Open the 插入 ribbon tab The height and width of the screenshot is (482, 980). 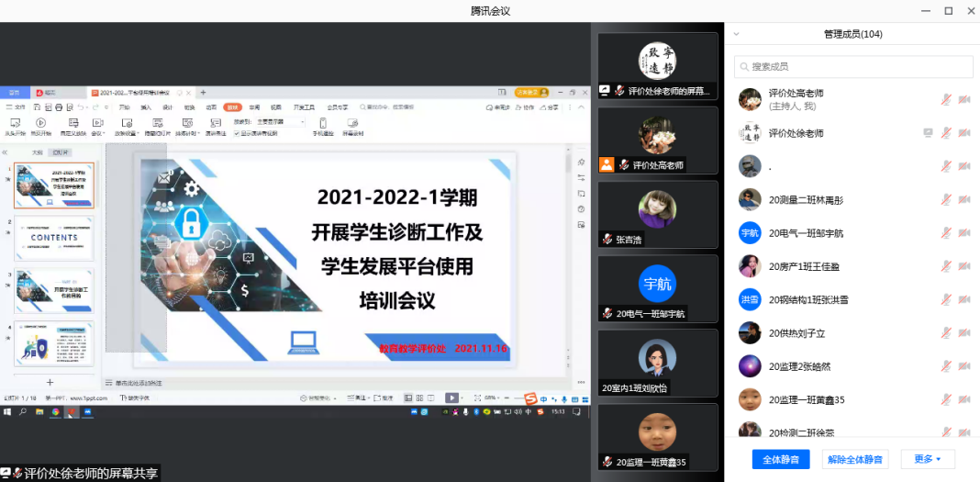(x=146, y=106)
